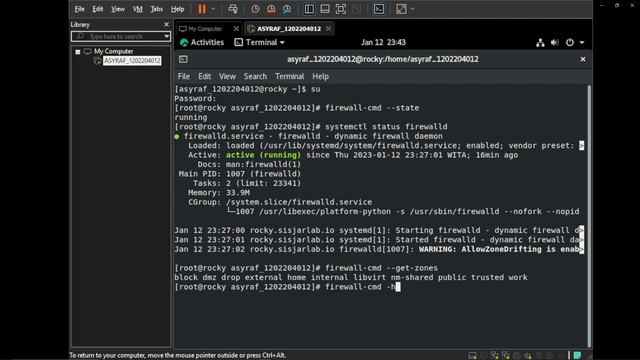Click the 'firewall-cmd --get-zones' command line
This screenshot has width=640, height=360.
306,268
